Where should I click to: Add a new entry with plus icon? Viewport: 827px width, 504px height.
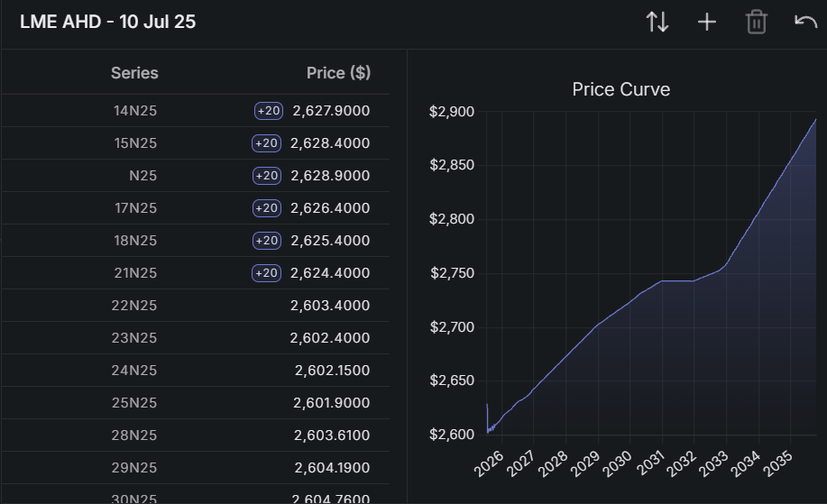point(707,23)
